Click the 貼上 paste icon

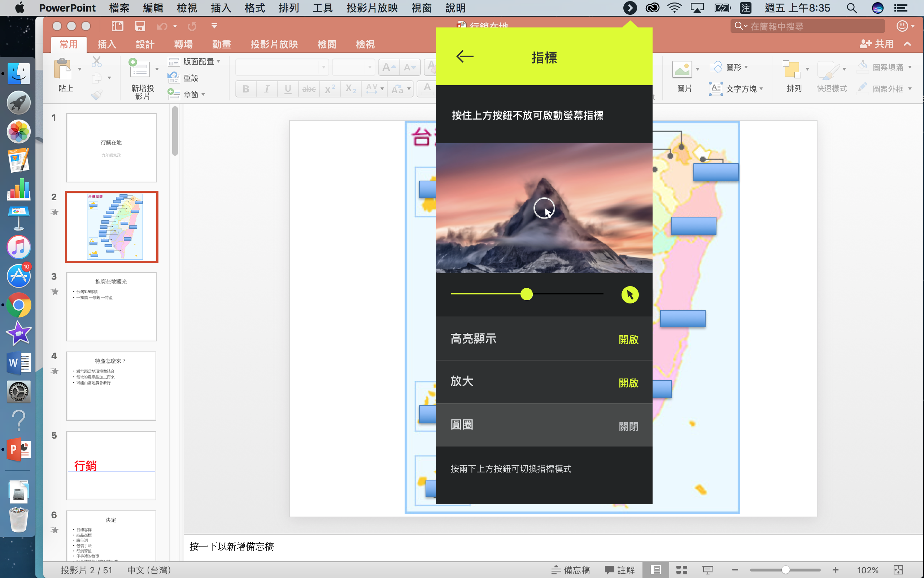coord(63,69)
